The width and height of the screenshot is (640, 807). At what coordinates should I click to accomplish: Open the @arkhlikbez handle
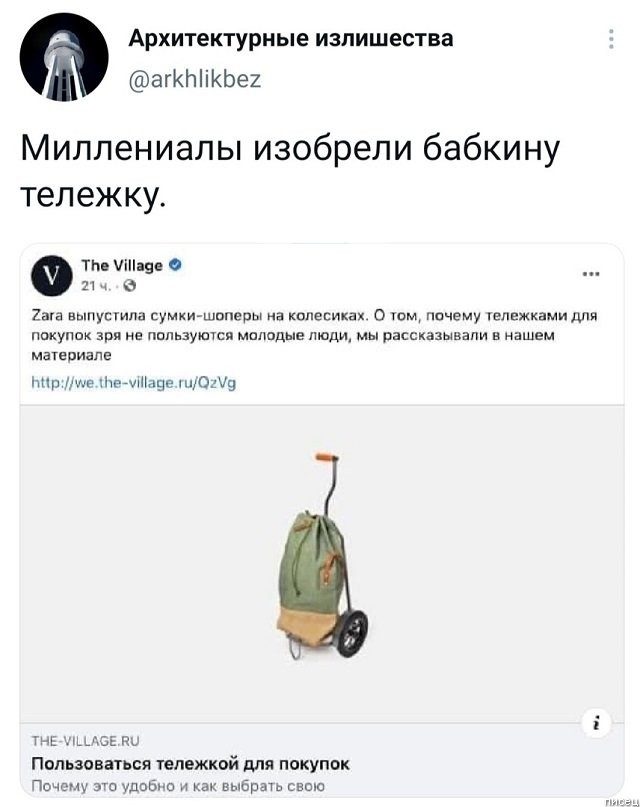pos(195,79)
